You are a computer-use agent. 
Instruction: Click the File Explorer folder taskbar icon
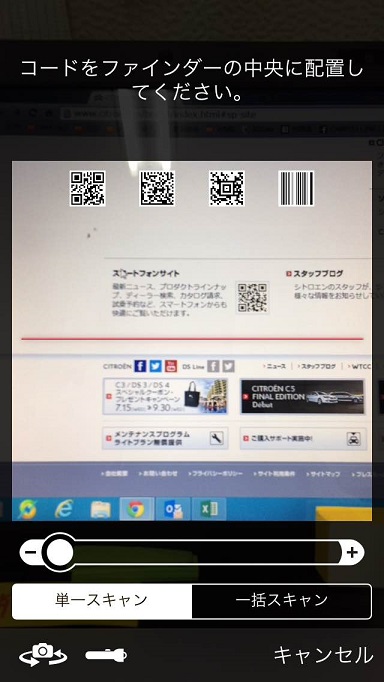[100, 508]
